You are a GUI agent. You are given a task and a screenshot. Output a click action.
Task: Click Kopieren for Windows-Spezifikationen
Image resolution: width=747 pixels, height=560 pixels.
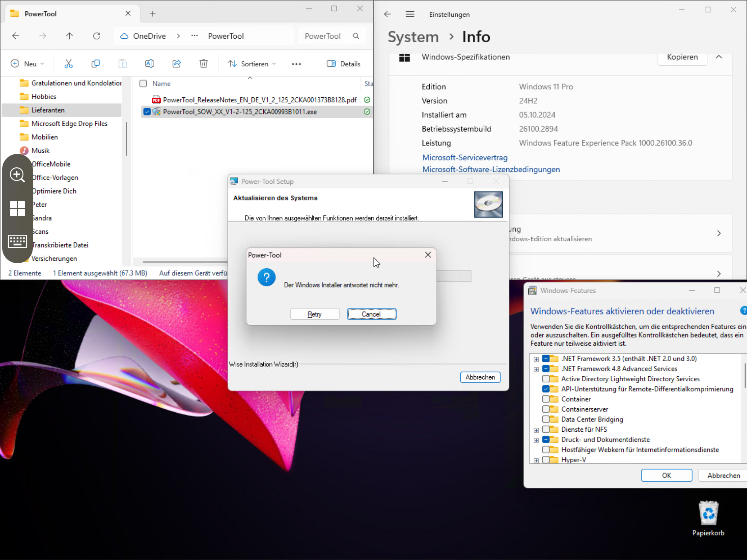tap(682, 57)
